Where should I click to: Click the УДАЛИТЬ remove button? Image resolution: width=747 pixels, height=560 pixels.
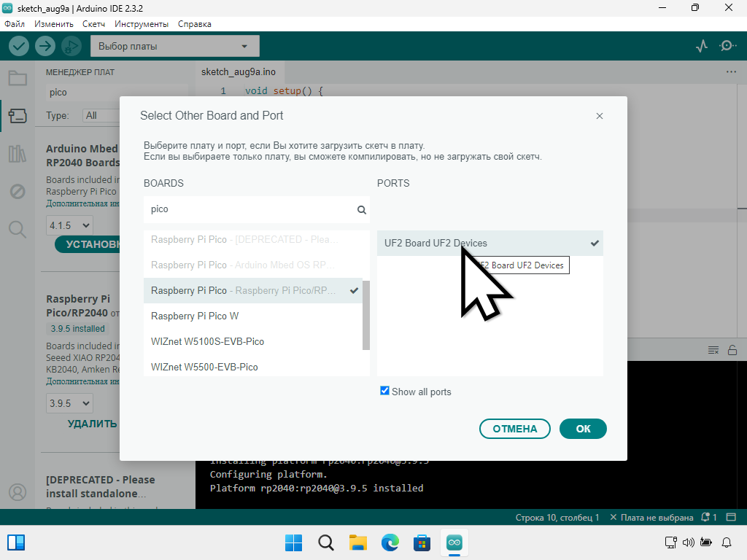(92, 424)
